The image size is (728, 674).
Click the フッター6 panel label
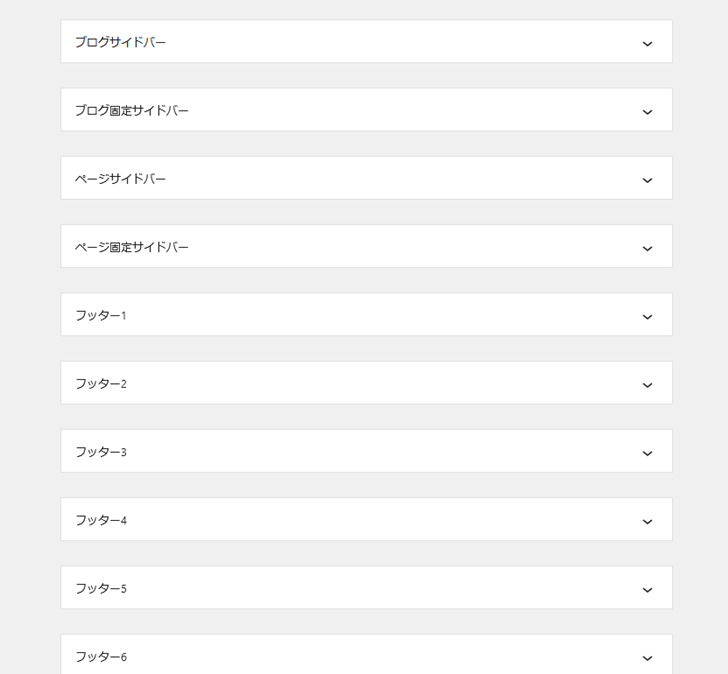(101, 656)
